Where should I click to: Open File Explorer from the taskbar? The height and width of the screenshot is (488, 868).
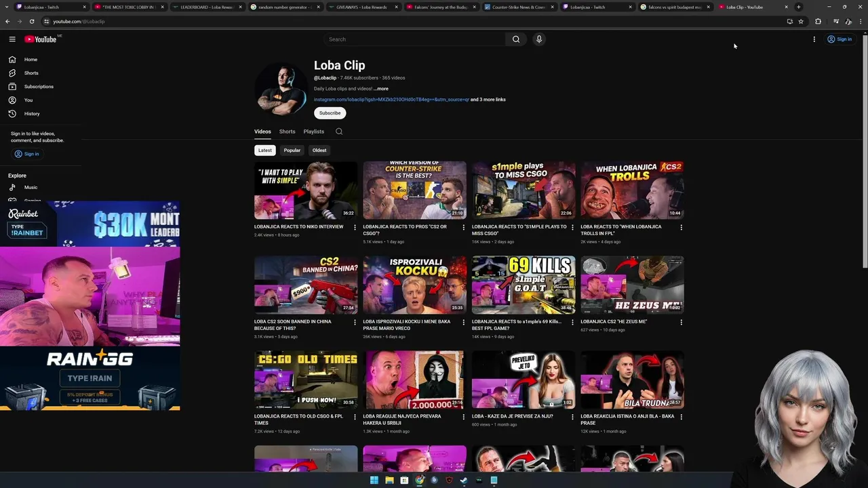tap(389, 480)
